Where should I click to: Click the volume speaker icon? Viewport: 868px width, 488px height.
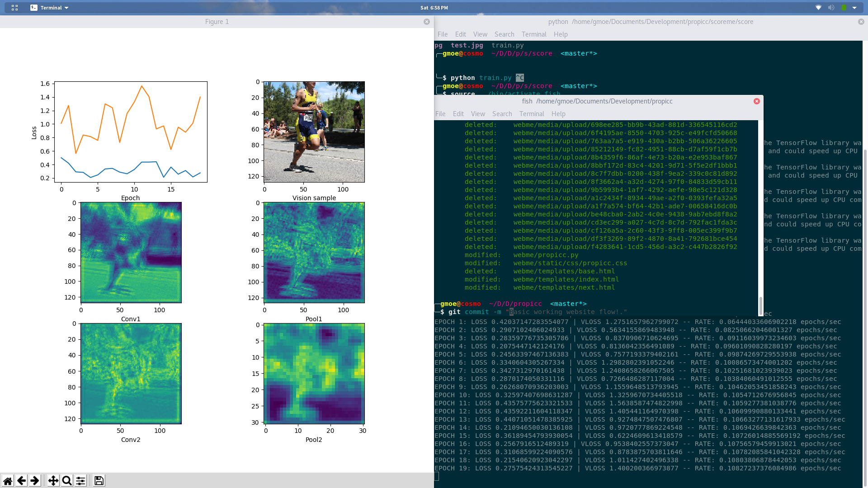pos(831,8)
